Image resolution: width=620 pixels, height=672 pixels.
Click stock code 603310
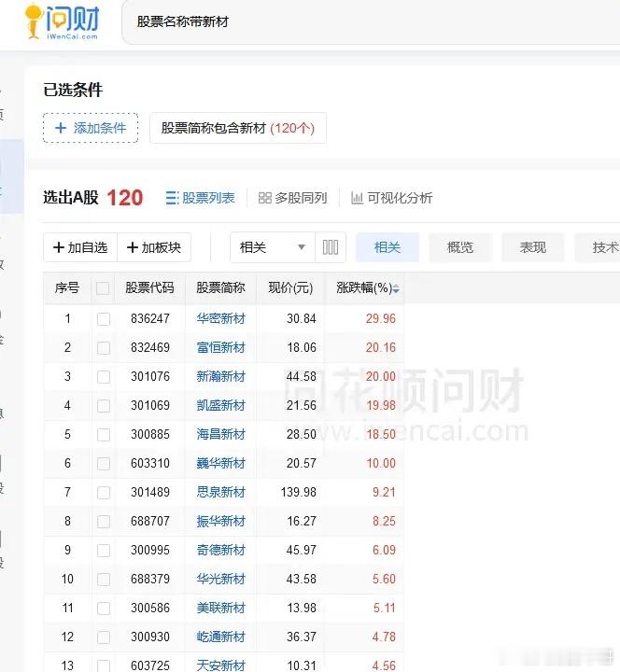click(x=150, y=463)
